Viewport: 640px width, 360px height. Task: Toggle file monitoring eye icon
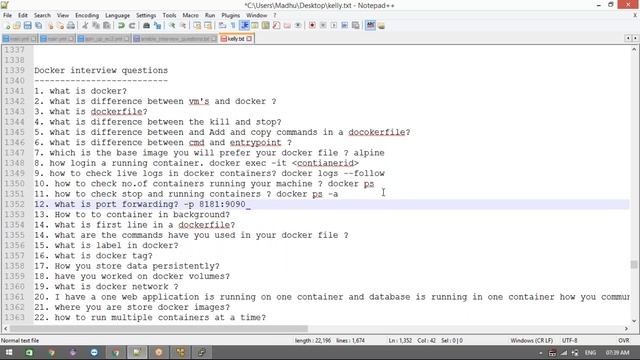pos(298,26)
